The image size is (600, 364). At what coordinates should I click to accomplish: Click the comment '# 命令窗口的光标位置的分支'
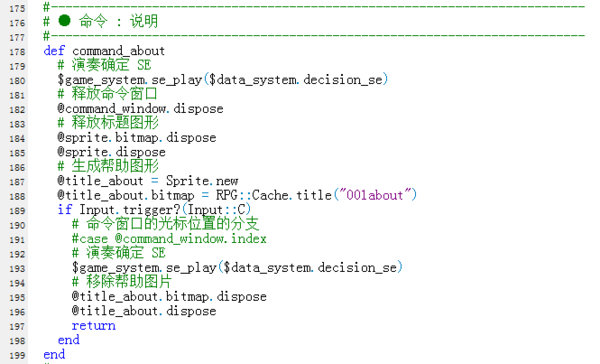pos(165,224)
